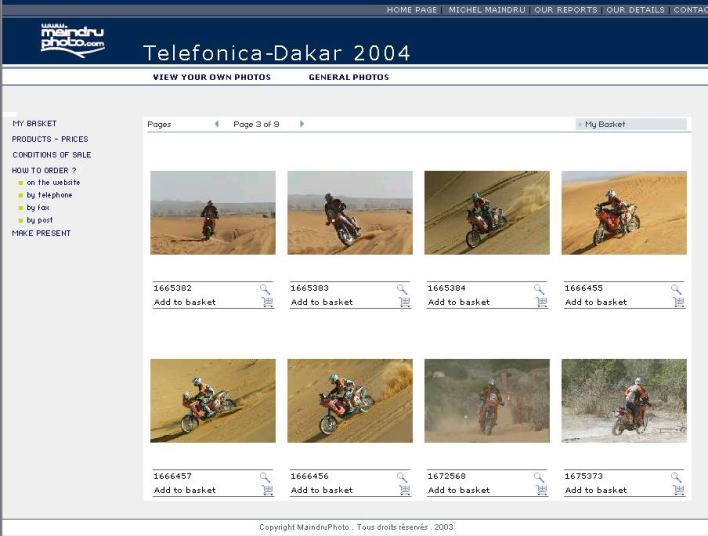Viewport: 708px width, 536px height.
Task: Click the 'Telefonica-Dakar 2004' heading
Action: coord(276,53)
